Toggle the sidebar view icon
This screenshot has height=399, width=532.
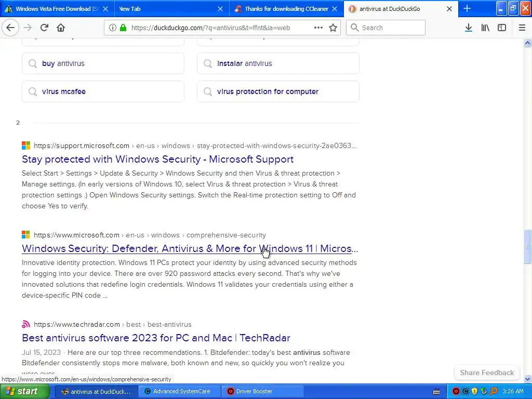tap(502, 28)
